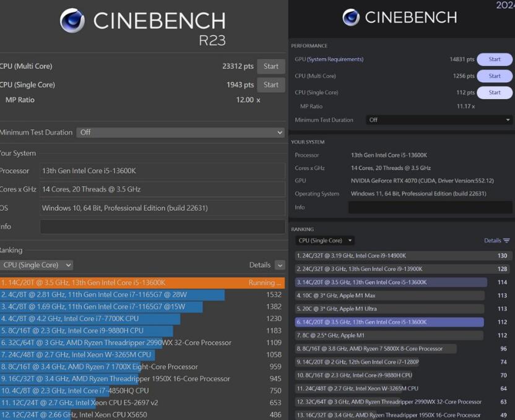Start the CPU (Multi Core) test in Cinebench R23
Viewport: 515px width, 420px height.
coord(271,66)
